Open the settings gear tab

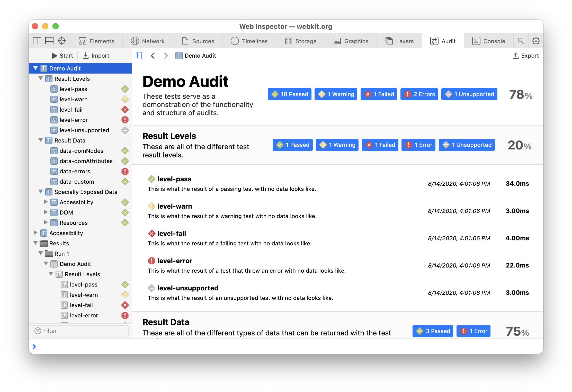click(536, 41)
